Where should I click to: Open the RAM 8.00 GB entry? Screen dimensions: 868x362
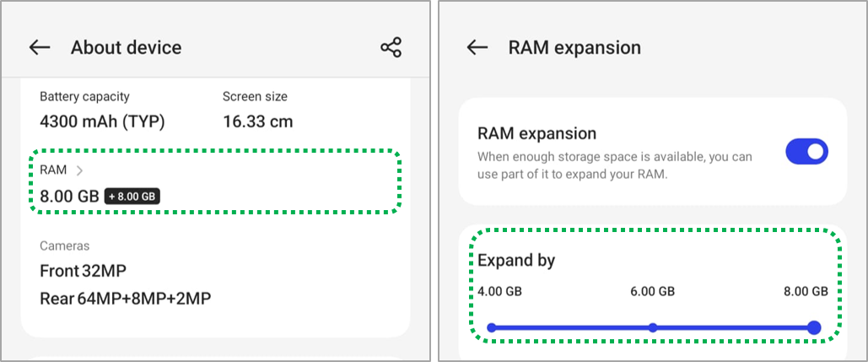click(x=69, y=197)
